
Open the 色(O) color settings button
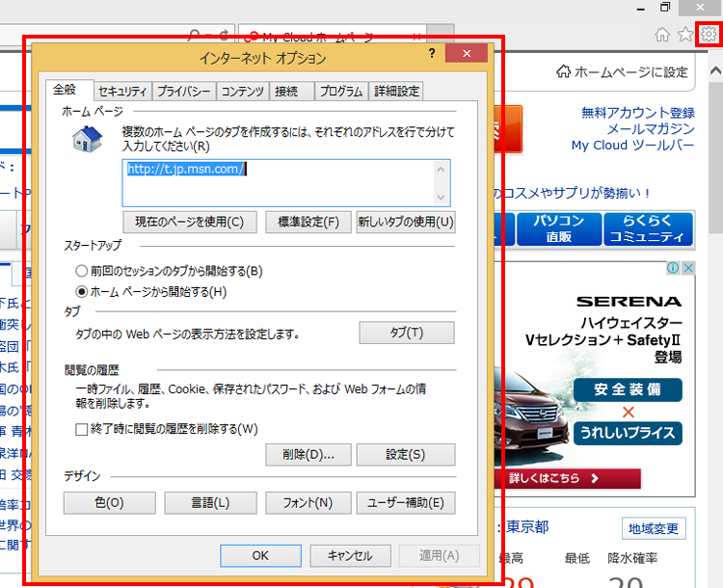click(x=109, y=502)
